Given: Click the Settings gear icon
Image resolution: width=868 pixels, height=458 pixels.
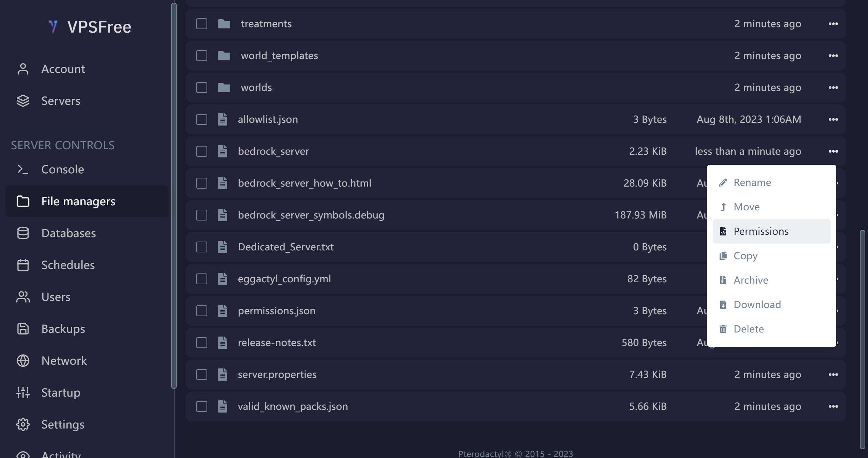Looking at the screenshot, I should (x=23, y=424).
